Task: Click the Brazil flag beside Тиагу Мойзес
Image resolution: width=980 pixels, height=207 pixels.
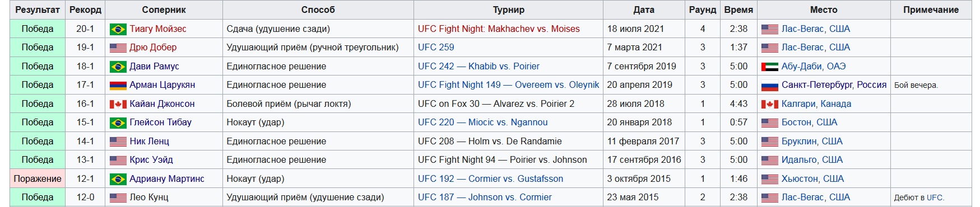Action: click(x=118, y=29)
